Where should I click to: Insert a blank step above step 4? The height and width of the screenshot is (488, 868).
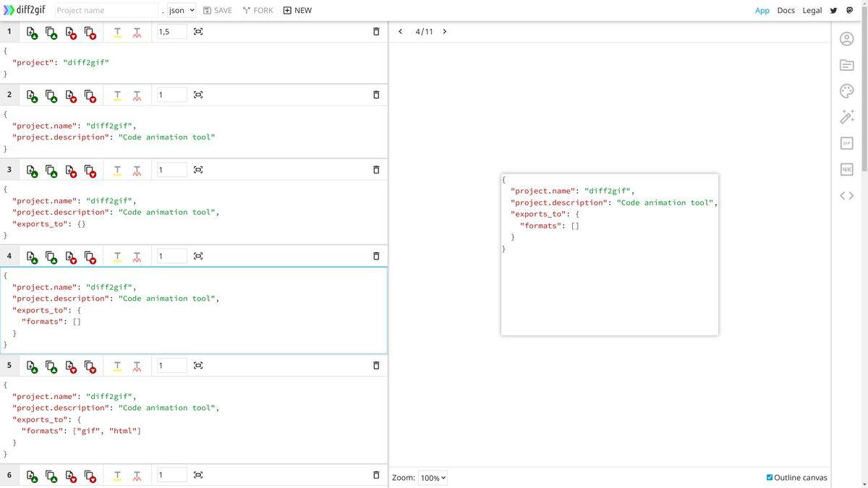coord(31,257)
